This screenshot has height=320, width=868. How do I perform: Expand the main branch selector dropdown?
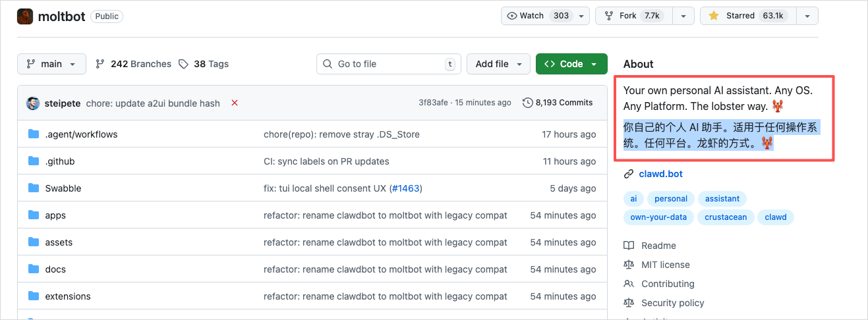point(51,64)
